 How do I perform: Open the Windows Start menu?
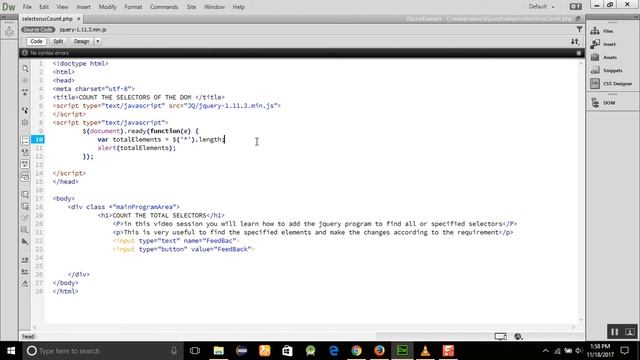[x=11, y=351]
